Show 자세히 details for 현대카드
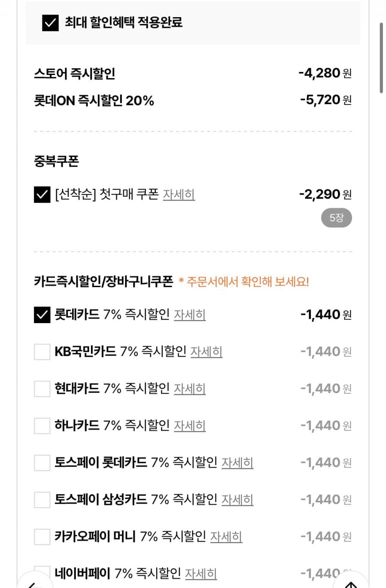This screenshot has width=386, height=588. 190,389
